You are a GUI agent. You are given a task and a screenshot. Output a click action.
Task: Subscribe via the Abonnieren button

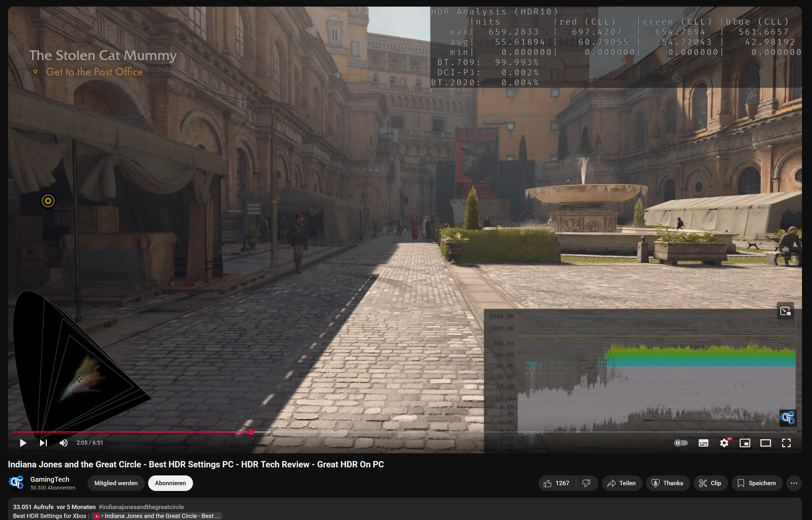tap(170, 483)
